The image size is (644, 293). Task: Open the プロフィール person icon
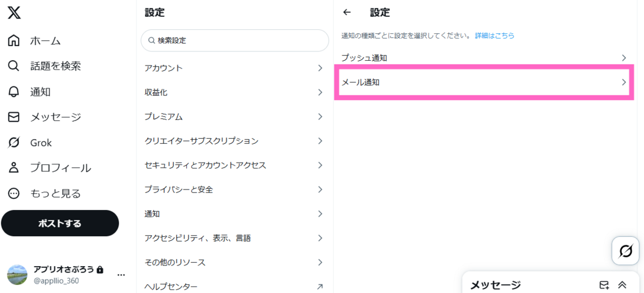[14, 167]
